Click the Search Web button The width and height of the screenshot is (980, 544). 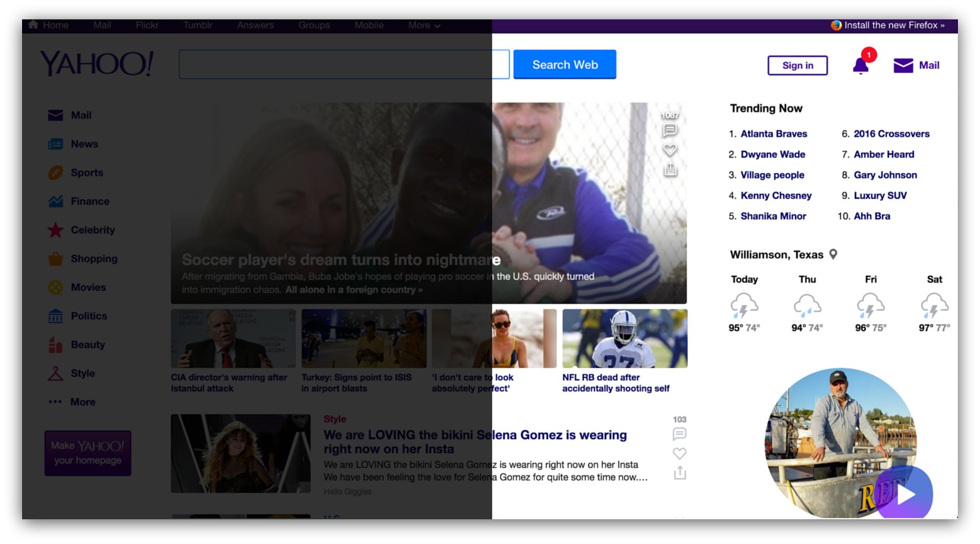point(565,65)
